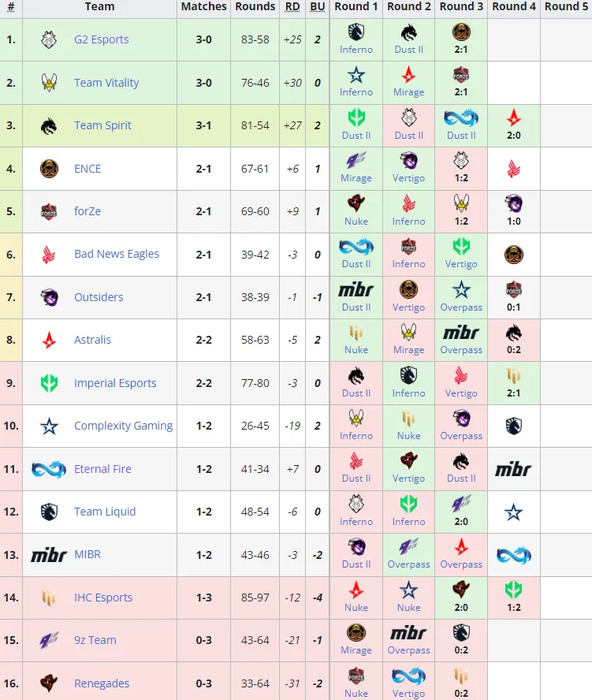Open the Astralis team link

tap(92, 340)
